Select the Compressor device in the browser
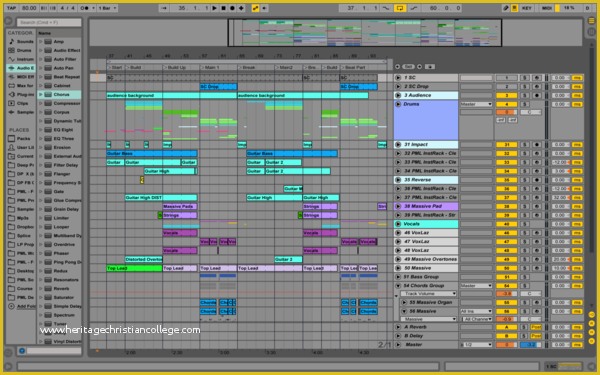 [61, 103]
